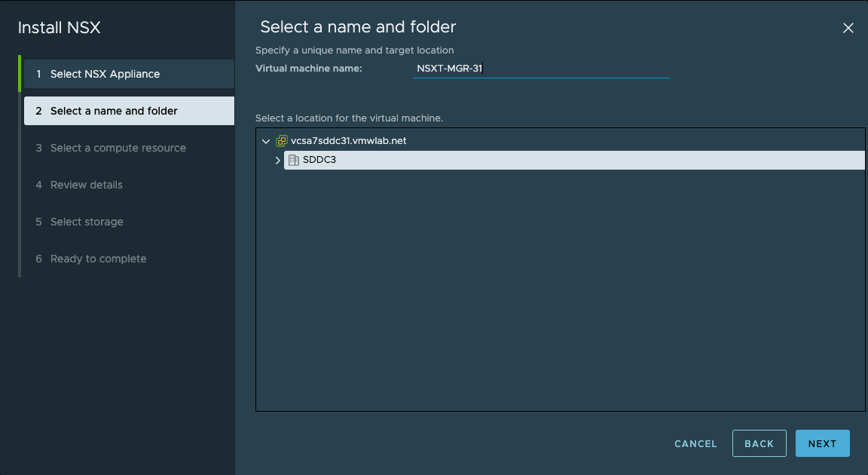This screenshot has width=868, height=475.
Task: Click 'Specify a unique name and target location' text
Action: [354, 51]
